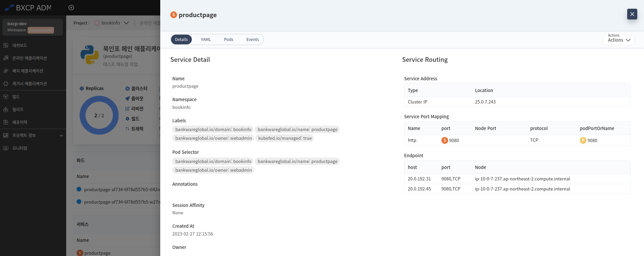Click the 프로젝트 정보 sidebar icon

6,135
